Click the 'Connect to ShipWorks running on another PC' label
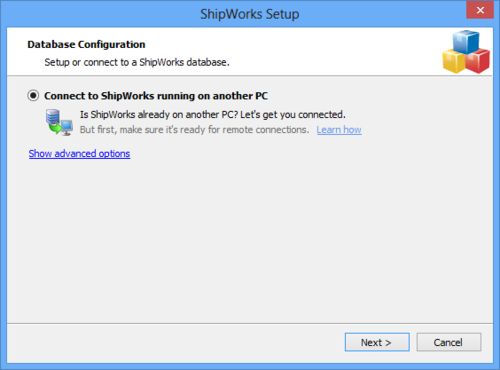The image size is (500, 370). (x=156, y=96)
